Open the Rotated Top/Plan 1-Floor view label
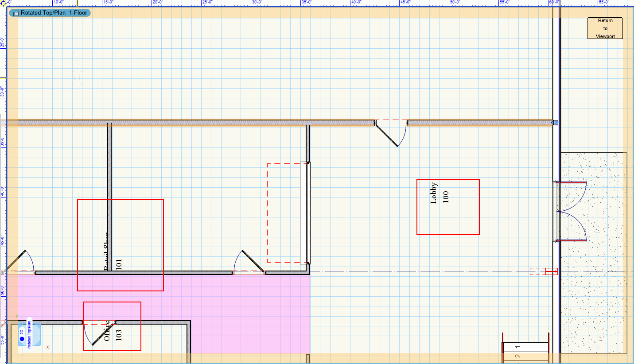Viewport: 634px width, 364px height. click(x=54, y=13)
